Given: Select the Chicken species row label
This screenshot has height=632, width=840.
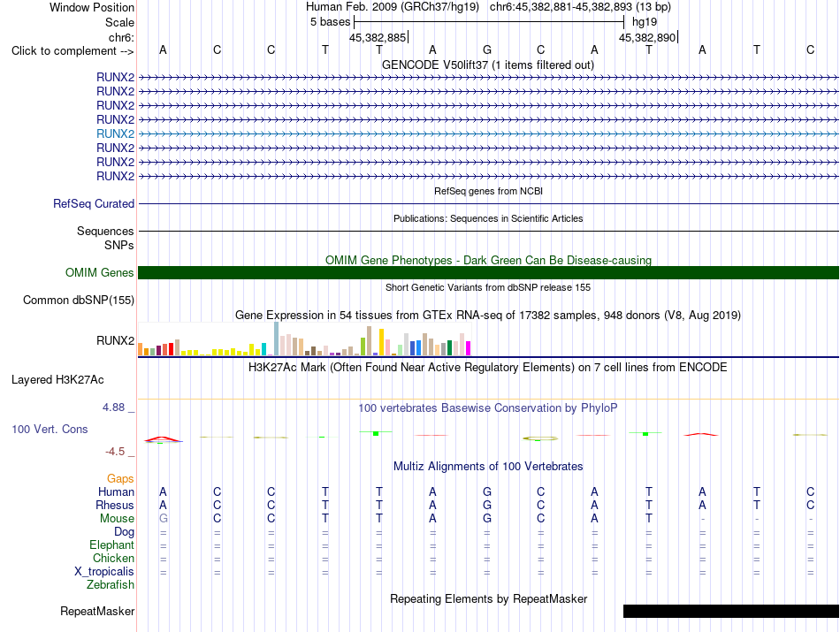Looking at the screenshot, I should coord(113,558).
